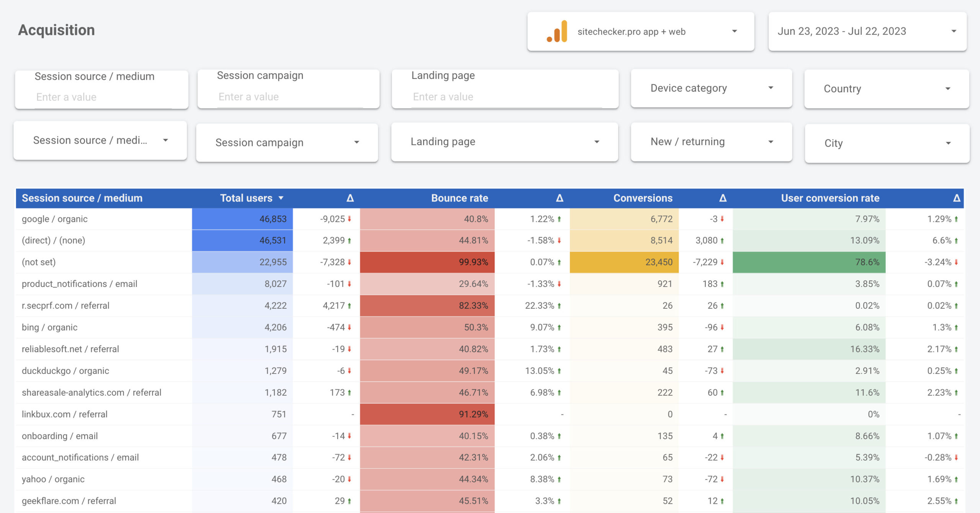This screenshot has height=513, width=980.
Task: Expand the Country filter dropdown
Action: click(x=886, y=89)
